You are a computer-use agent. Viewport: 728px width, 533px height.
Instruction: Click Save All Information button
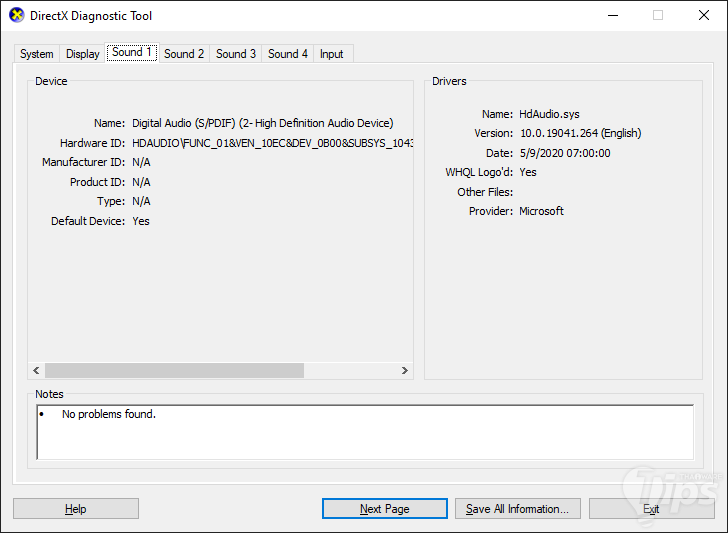coord(518,509)
